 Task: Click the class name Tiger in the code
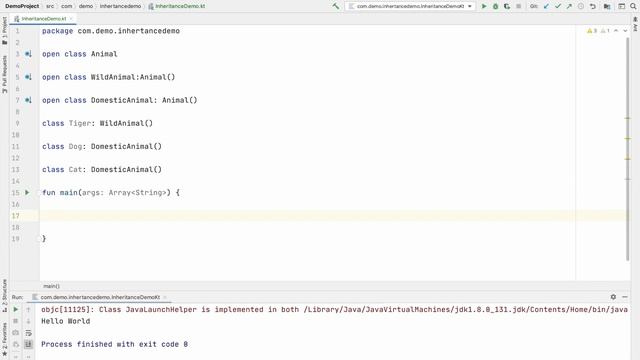pyautogui.click(x=80, y=123)
